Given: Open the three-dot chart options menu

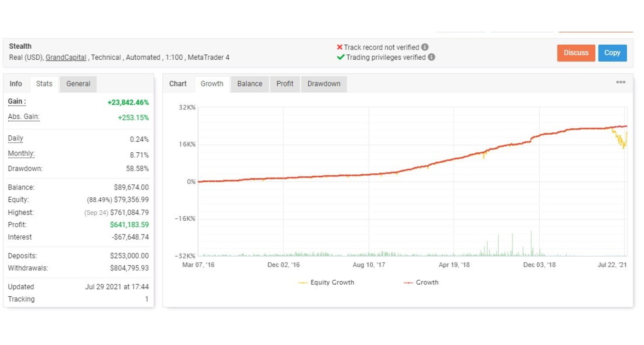Looking at the screenshot, I should (x=621, y=82).
